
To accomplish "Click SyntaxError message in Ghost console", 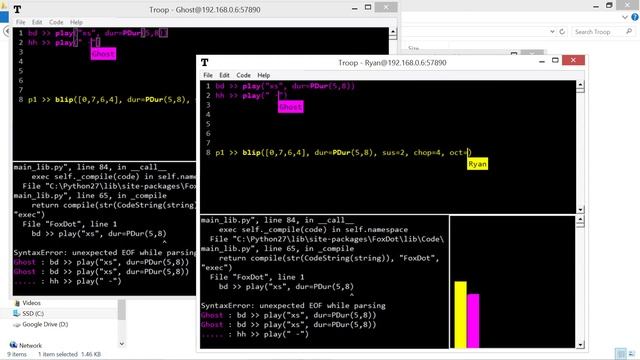I will click(104, 252).
